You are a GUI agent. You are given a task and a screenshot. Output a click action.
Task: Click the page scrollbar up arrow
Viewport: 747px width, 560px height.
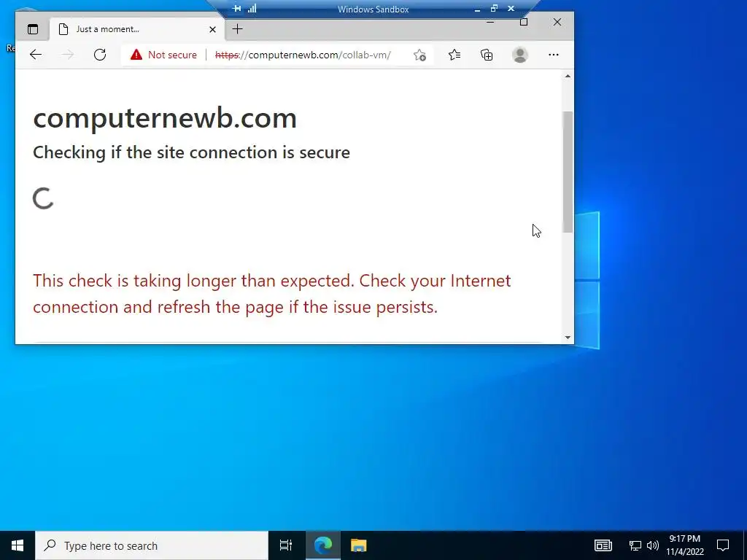(568, 76)
